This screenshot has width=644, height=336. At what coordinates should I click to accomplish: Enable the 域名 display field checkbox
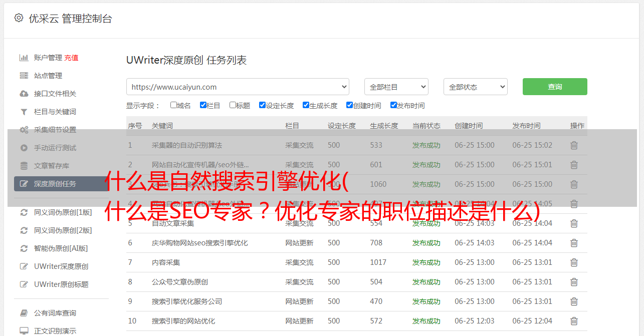[x=173, y=105]
